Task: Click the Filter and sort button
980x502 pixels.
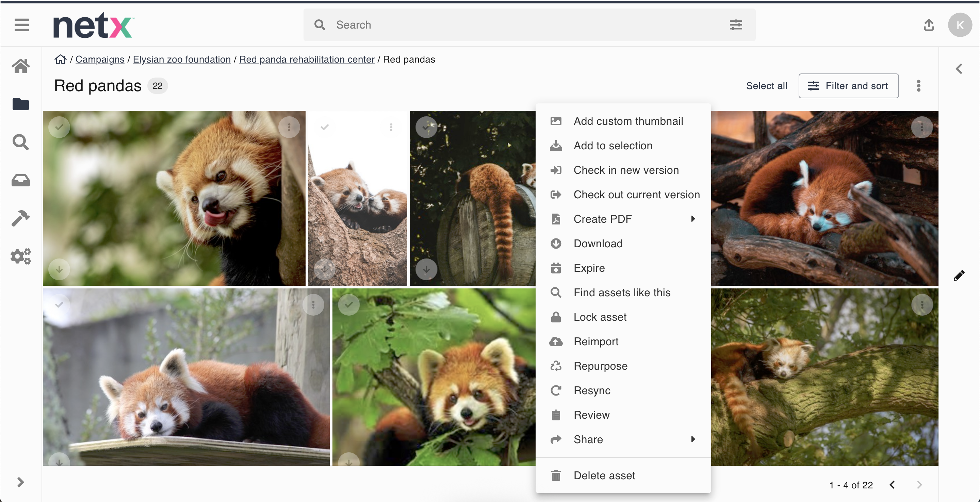Action: point(848,86)
